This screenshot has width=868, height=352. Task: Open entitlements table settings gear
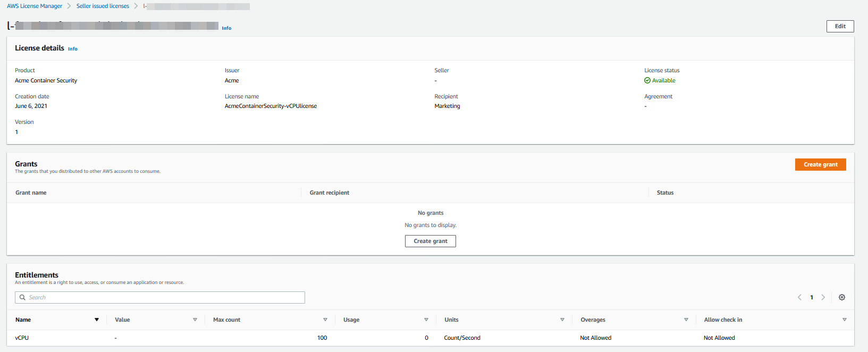(x=842, y=297)
